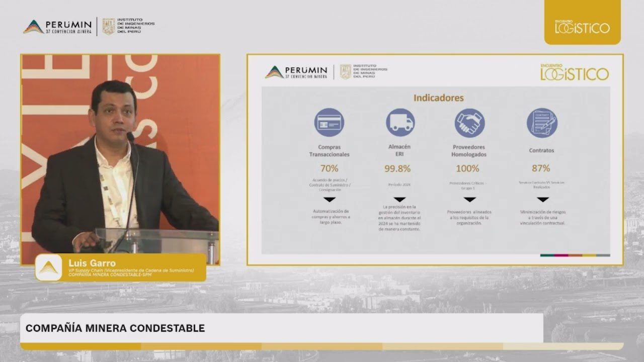Click the 'Compras Transaccionales' label
The image size is (644, 362).
tap(329, 151)
